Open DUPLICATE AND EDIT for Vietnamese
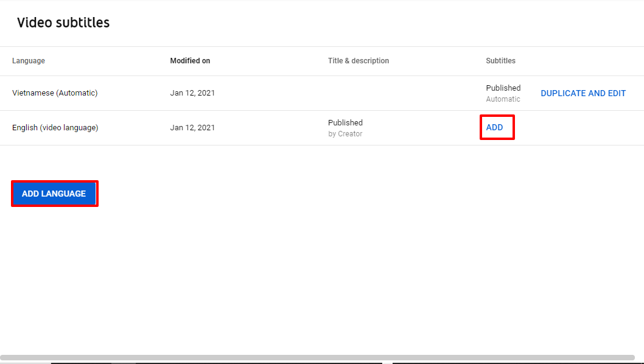644x364 pixels. point(583,93)
